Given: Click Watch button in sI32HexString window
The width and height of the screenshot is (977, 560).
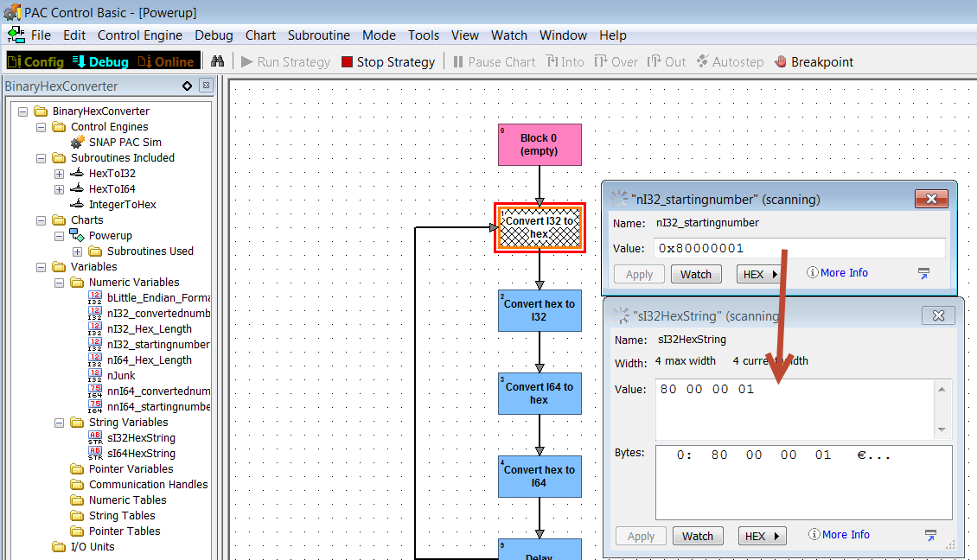Looking at the screenshot, I should pyautogui.click(x=697, y=536).
